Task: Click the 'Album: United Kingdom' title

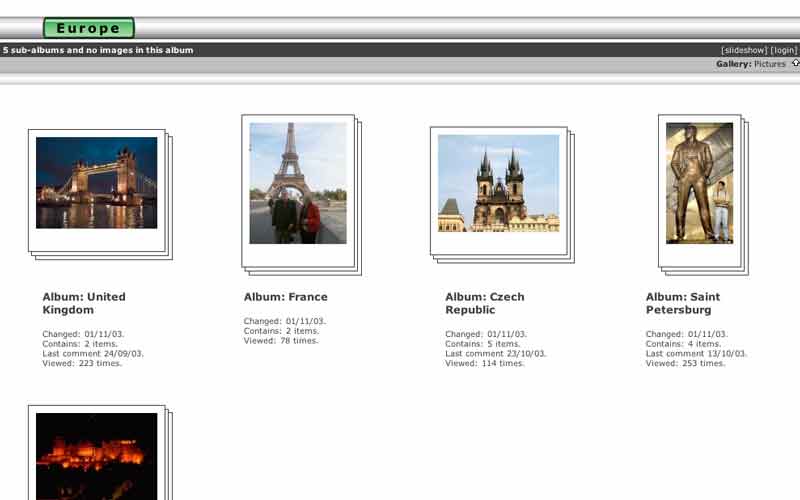Action: click(x=84, y=303)
